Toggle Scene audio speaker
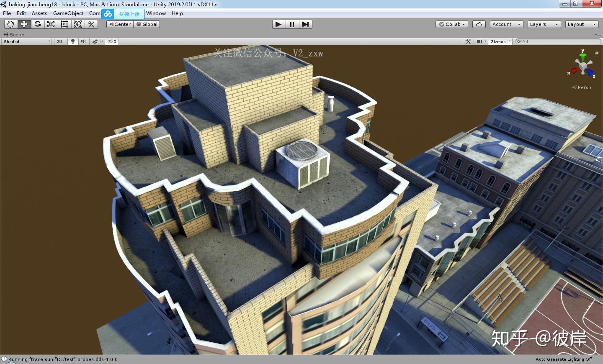603x364 pixels. click(x=84, y=41)
